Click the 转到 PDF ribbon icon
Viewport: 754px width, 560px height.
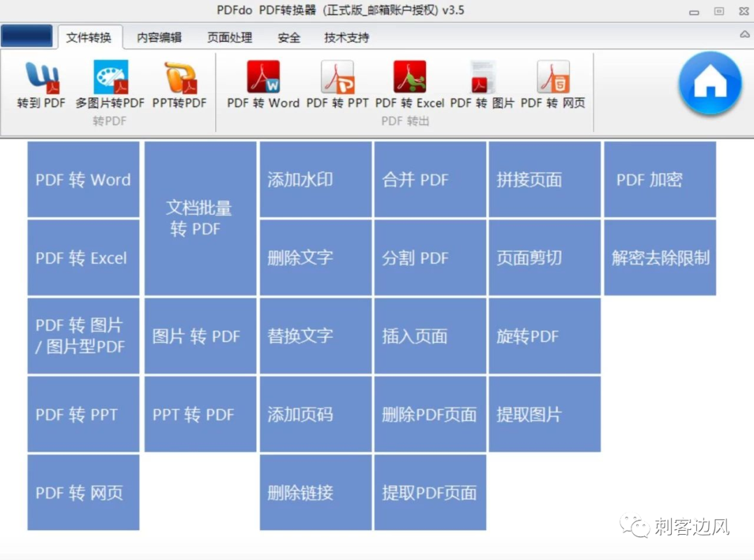[41, 85]
